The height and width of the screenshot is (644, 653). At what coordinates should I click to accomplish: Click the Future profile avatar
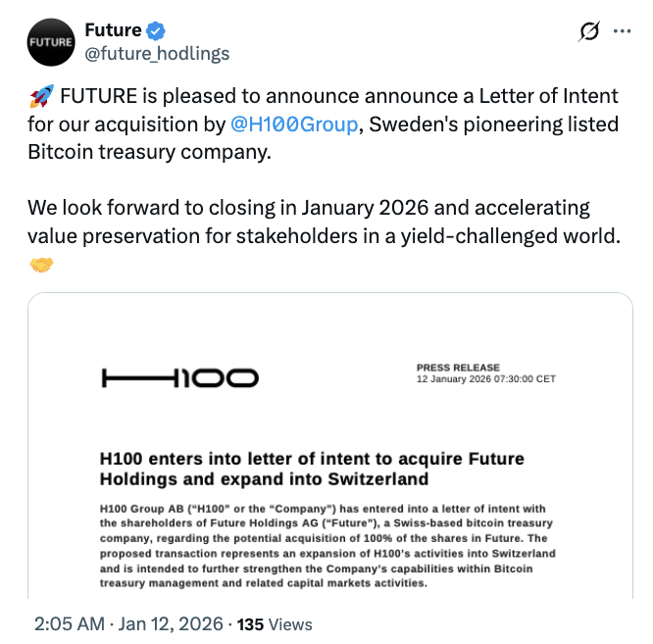click(x=50, y=42)
